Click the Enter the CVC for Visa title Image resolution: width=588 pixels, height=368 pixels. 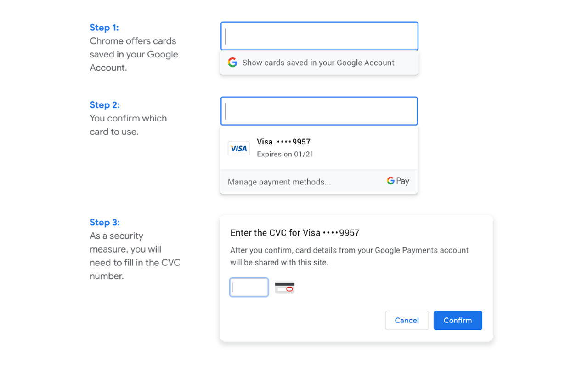coord(295,233)
